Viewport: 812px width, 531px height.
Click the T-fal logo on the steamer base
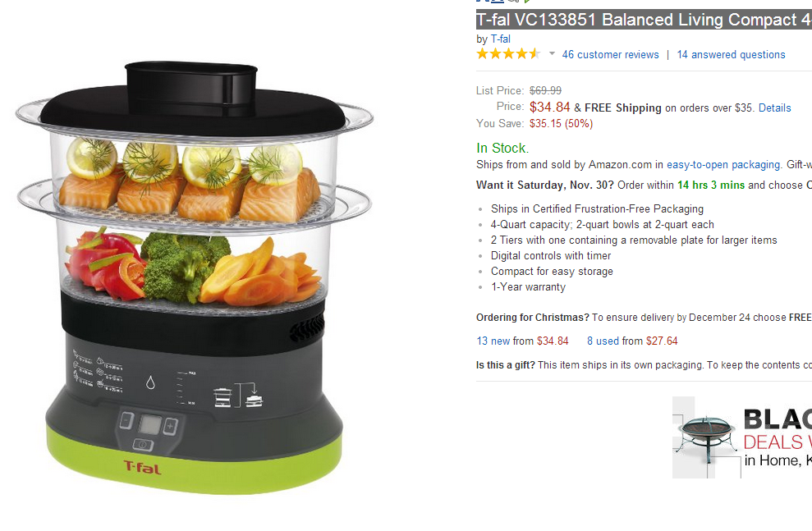[142, 467]
